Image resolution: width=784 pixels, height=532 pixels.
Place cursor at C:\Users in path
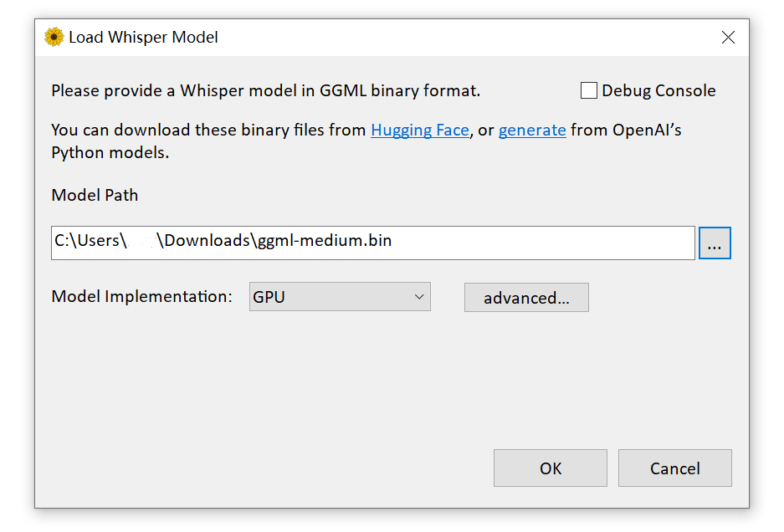88,241
